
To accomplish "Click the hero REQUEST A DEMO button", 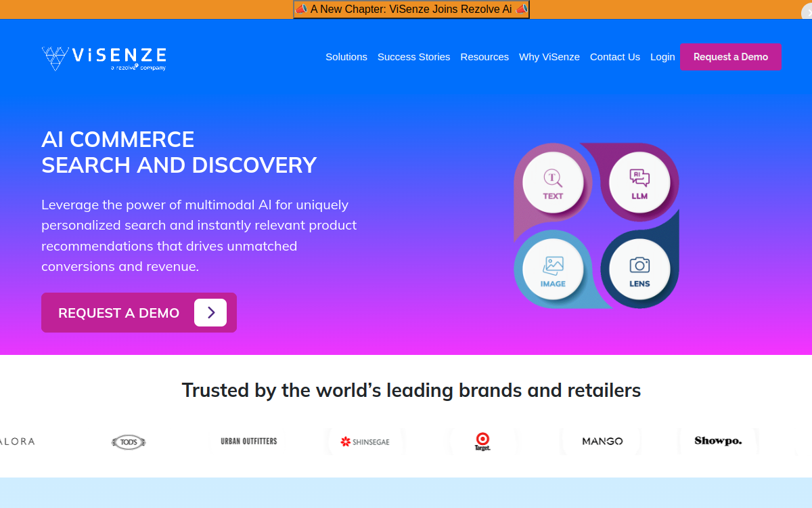I will click(139, 312).
